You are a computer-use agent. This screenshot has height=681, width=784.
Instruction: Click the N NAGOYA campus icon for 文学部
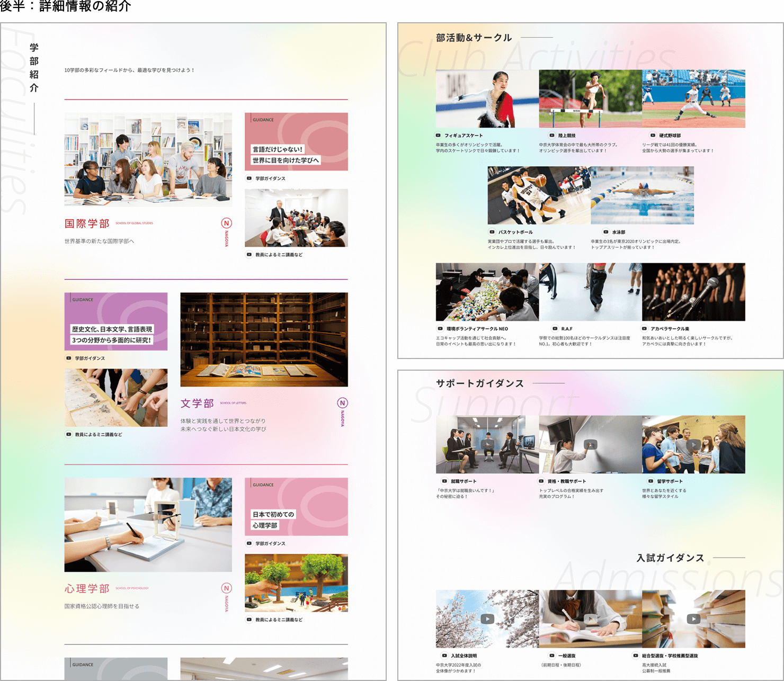(342, 411)
